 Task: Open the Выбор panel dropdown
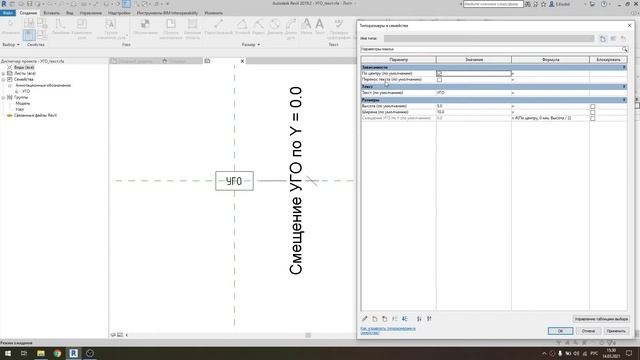coord(11,44)
